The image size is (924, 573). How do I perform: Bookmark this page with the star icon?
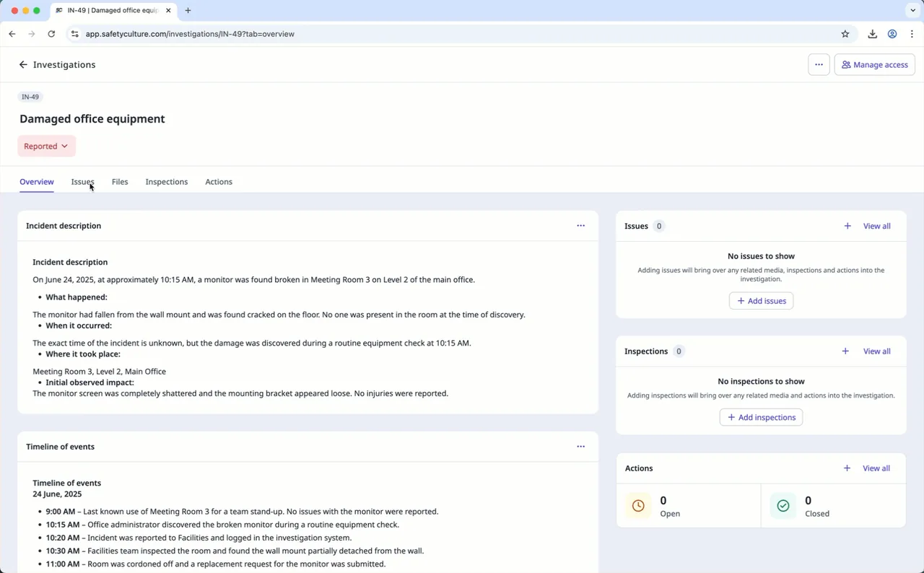click(x=845, y=34)
